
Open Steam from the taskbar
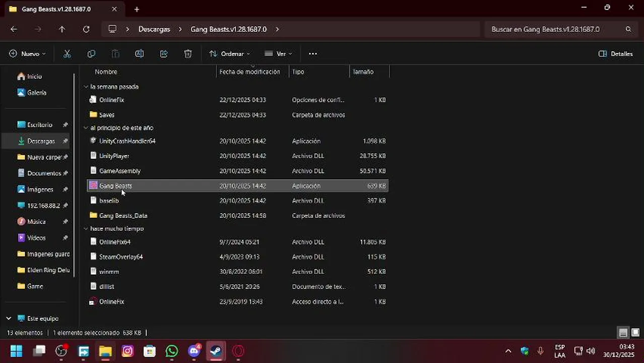tap(216, 351)
